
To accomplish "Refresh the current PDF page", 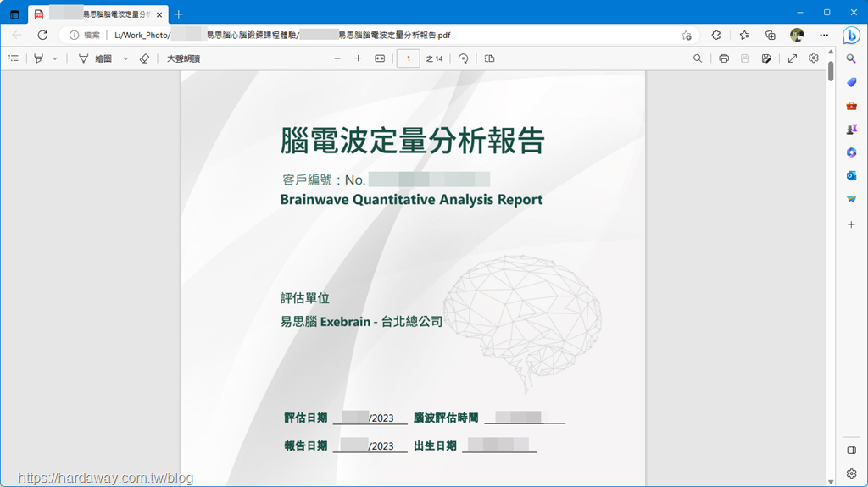I will click(x=42, y=35).
